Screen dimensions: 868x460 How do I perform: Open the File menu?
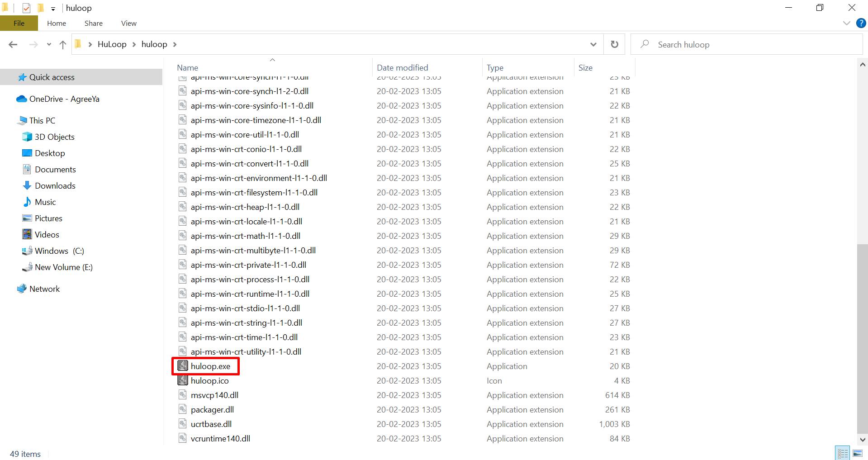coord(19,24)
